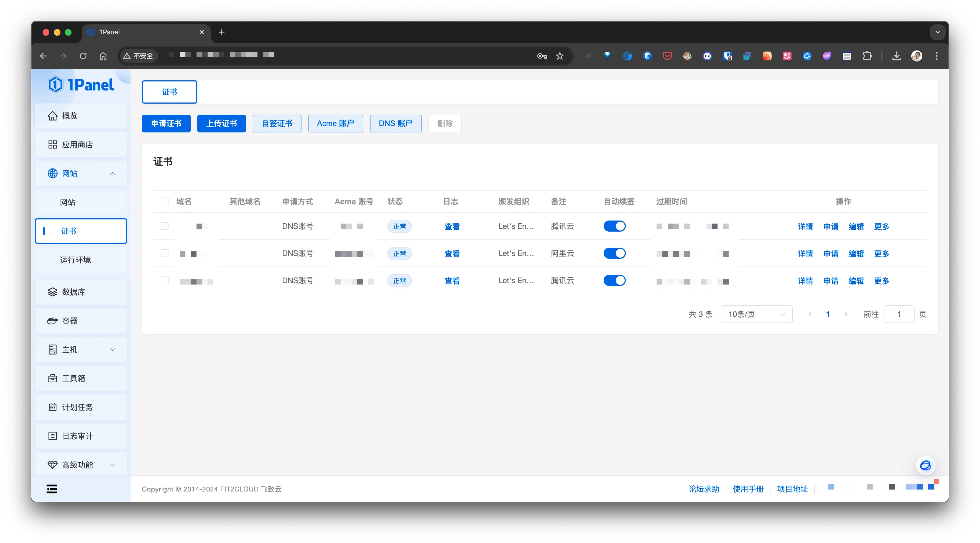980x543 pixels.
Task: Select the 运行环境 submenu item
Action: click(75, 260)
